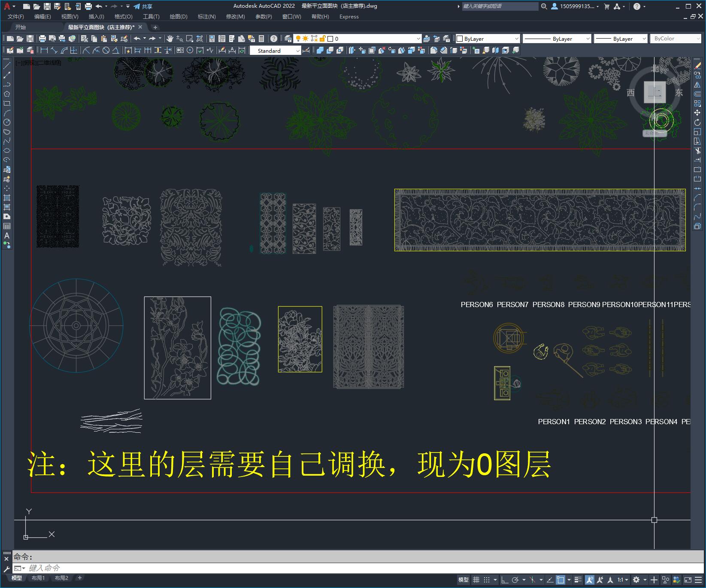Select the Hatch tool
The image size is (706, 588).
point(7,198)
